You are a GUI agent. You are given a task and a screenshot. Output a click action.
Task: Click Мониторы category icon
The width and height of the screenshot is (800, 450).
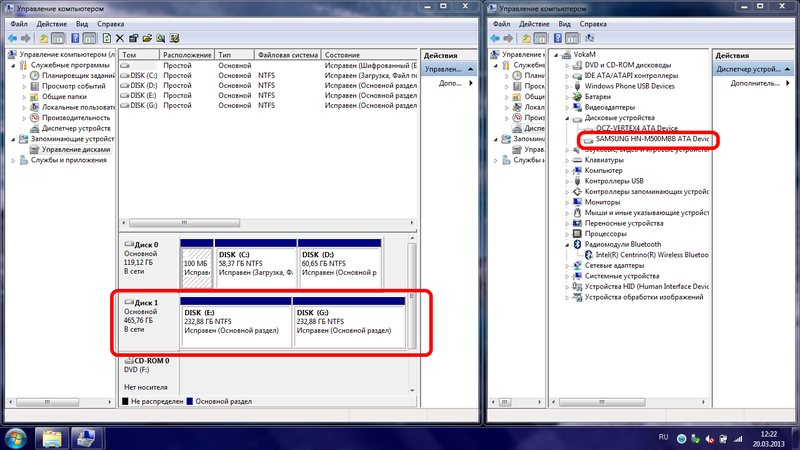coord(577,202)
